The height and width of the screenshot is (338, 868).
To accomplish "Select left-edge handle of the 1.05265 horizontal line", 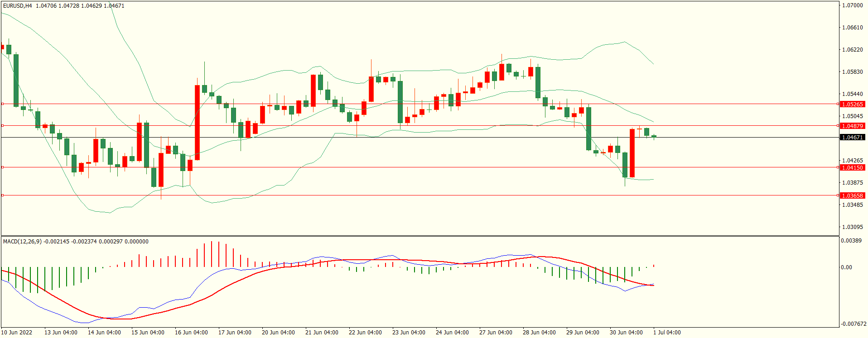I will pos(2,104).
